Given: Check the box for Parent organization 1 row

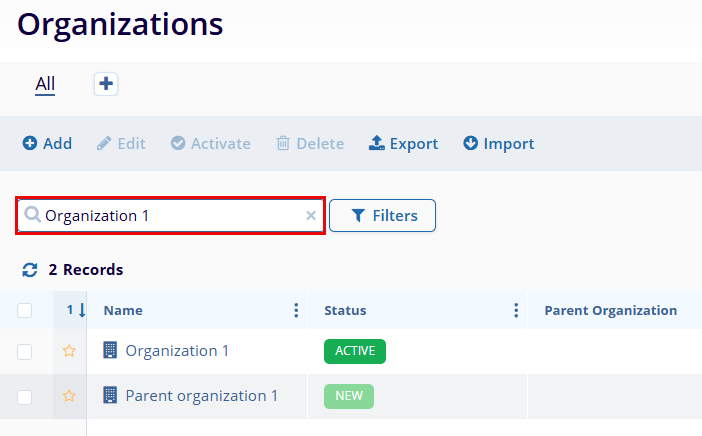Looking at the screenshot, I should tap(25, 397).
